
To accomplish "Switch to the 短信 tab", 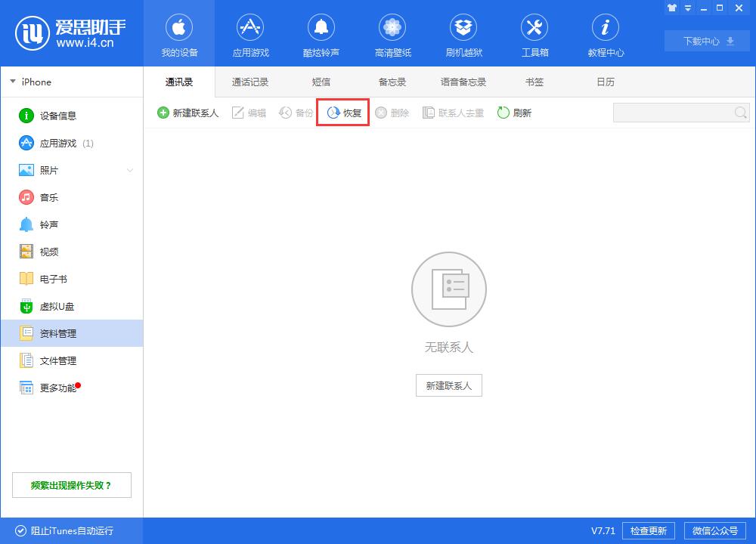I will tap(321, 82).
